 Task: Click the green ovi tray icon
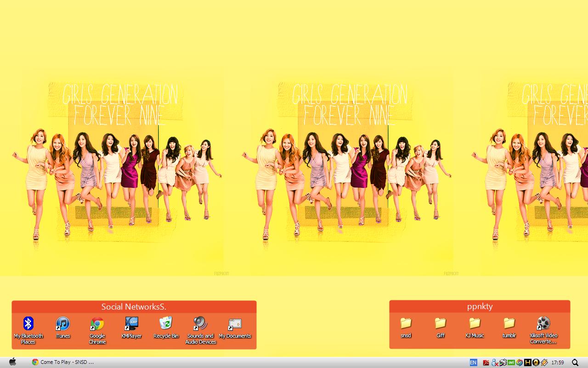[x=511, y=362]
